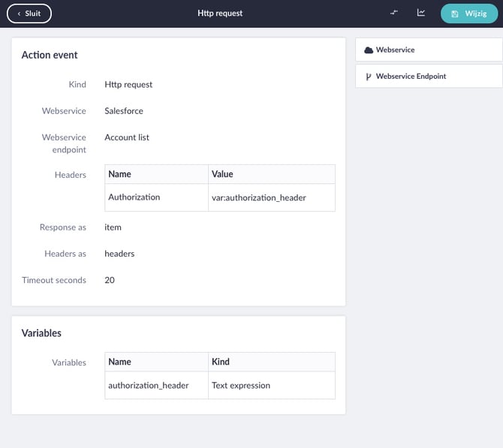503x448 pixels.
Task: Click the Http request page title
Action: tap(220, 14)
